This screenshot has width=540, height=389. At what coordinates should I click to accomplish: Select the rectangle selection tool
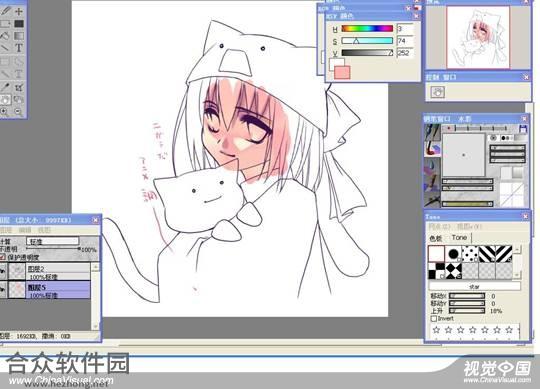[x=6, y=24]
